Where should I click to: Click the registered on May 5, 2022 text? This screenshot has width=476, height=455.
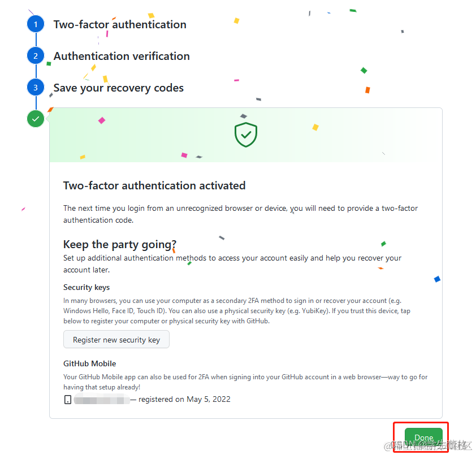[184, 399]
